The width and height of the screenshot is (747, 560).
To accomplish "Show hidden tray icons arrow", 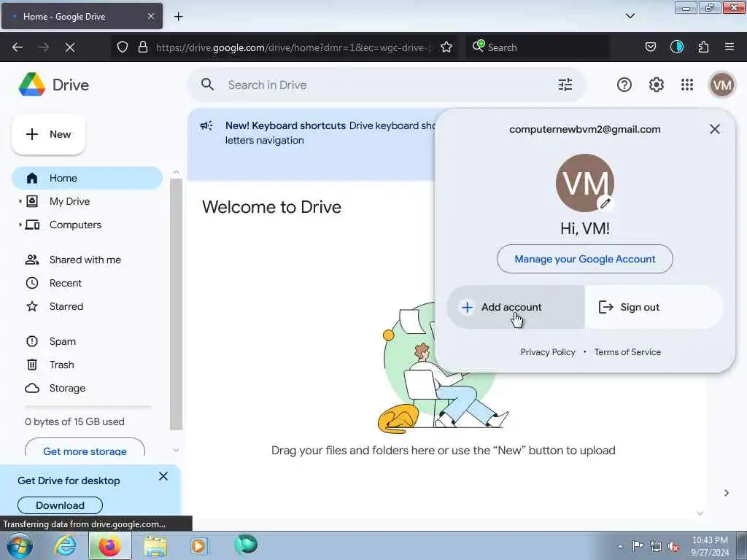I will coord(620,546).
